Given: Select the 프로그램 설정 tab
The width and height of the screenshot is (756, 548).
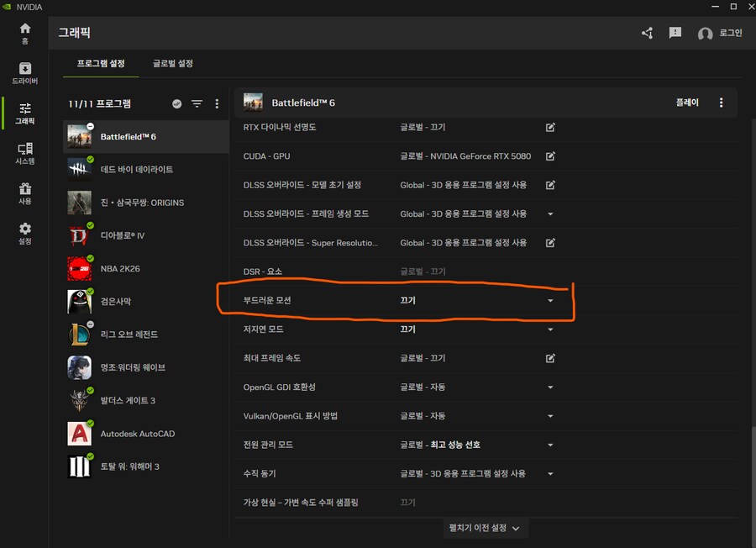Looking at the screenshot, I should tap(101, 64).
